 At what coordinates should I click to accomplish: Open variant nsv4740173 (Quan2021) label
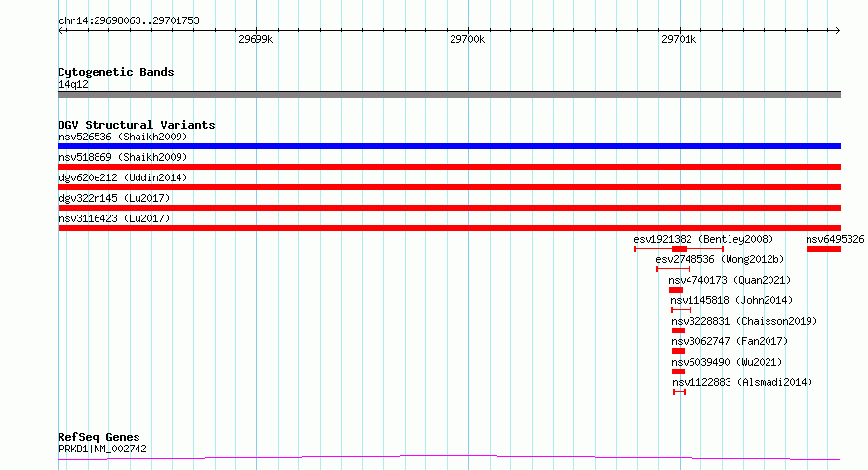[730, 280]
